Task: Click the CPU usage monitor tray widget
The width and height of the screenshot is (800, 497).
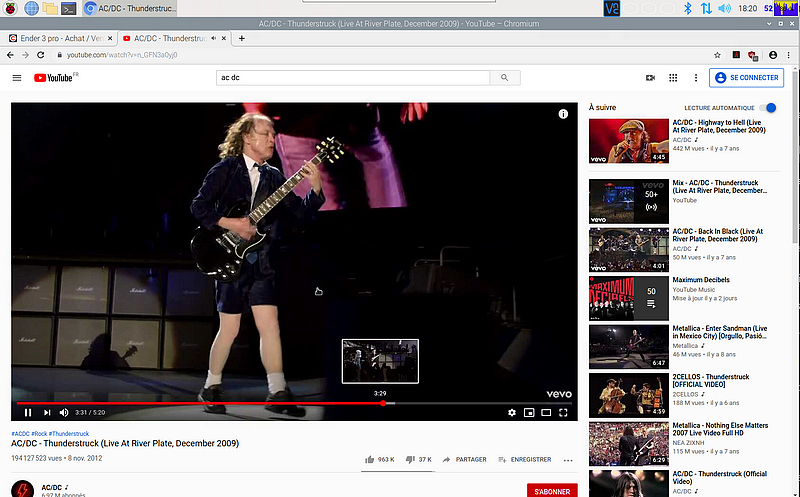Action: [786, 8]
